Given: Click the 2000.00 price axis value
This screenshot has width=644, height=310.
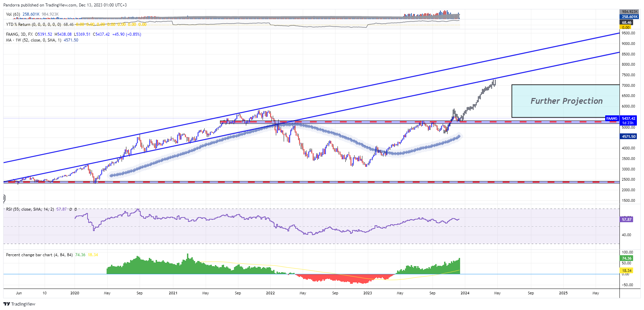Looking at the screenshot, I should (x=628, y=190).
